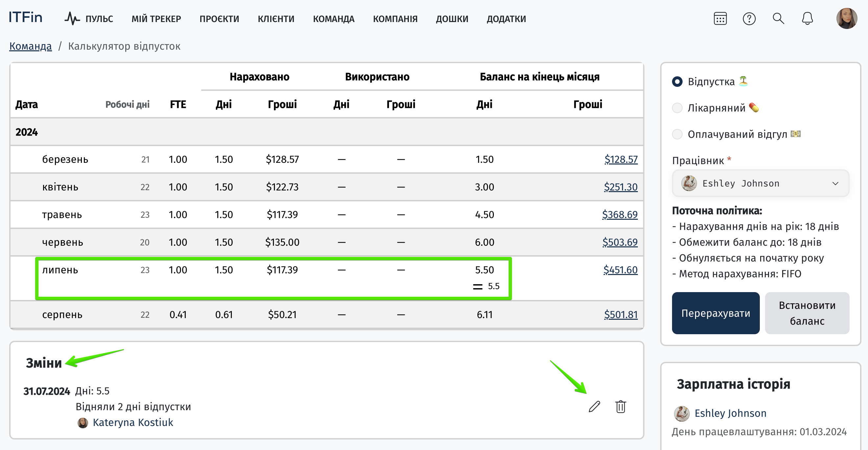Image resolution: width=868 pixels, height=450 pixels.
Task: Expand the Працівник dropdown Eshley Johnson
Action: 760,183
